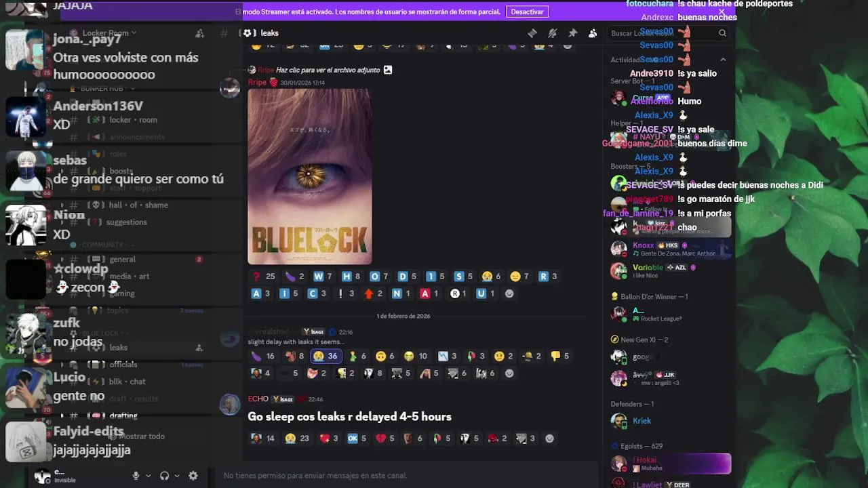Screen dimensions: 868x488
Task: Click the crying reaction with 23 on ECHO's message
Action: tap(298, 439)
